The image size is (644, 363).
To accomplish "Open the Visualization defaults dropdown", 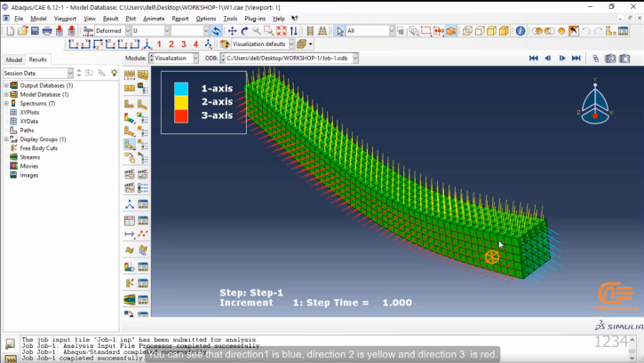I will click(291, 43).
